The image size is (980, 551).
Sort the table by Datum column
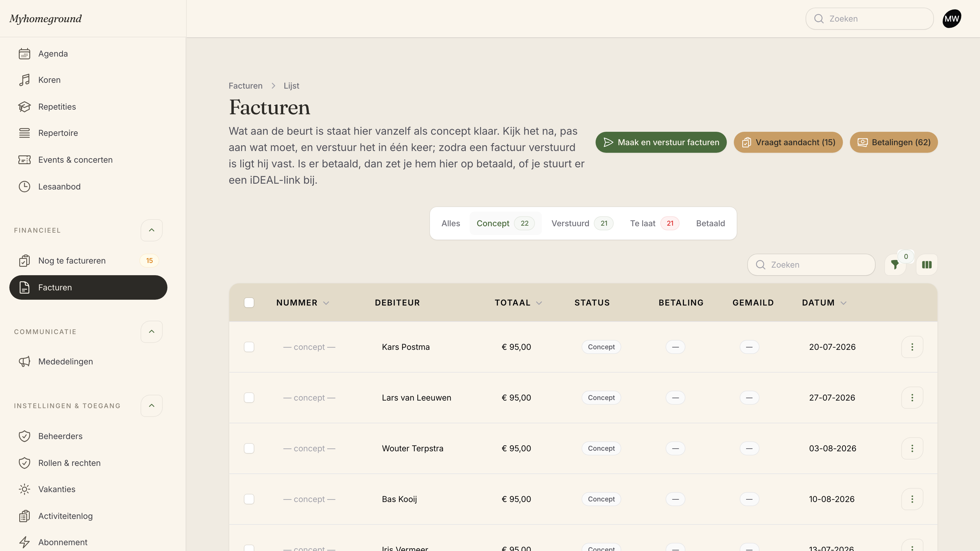coord(824,303)
